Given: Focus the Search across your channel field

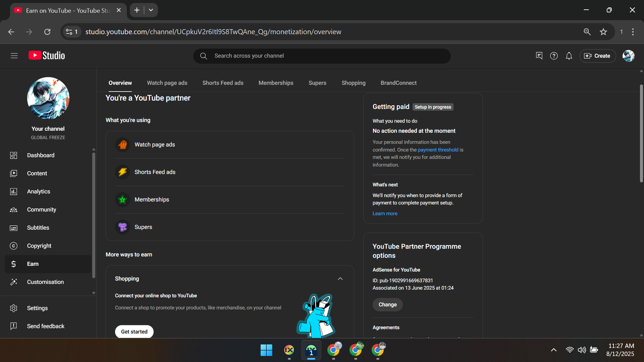Looking at the screenshot, I should click(x=322, y=56).
